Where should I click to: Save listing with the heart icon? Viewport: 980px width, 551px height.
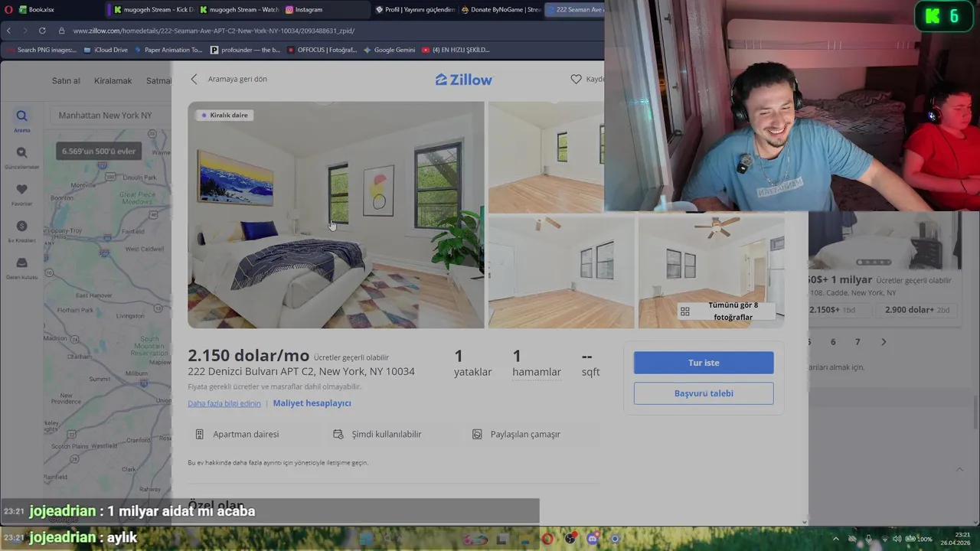(576, 79)
